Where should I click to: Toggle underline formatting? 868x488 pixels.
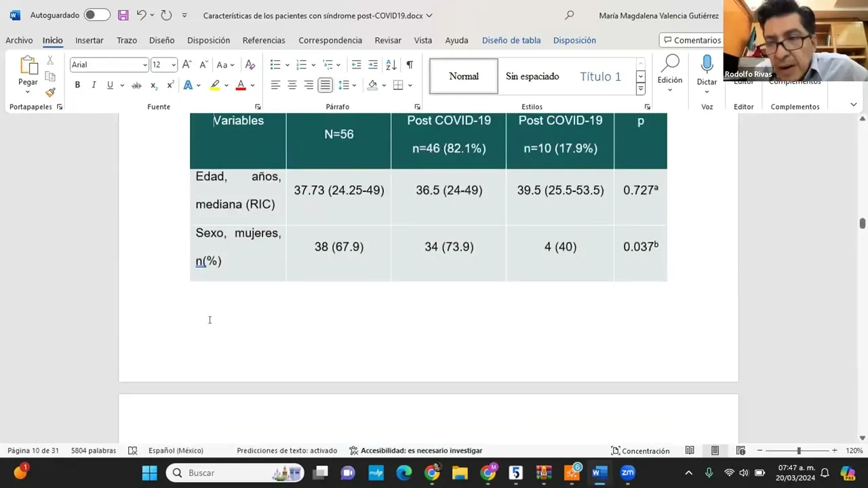[110, 85]
